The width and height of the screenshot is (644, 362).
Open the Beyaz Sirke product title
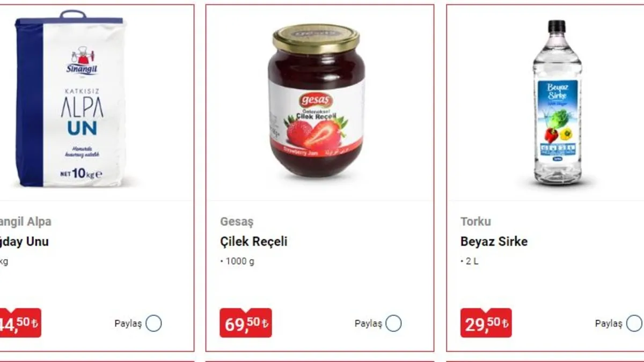(494, 241)
